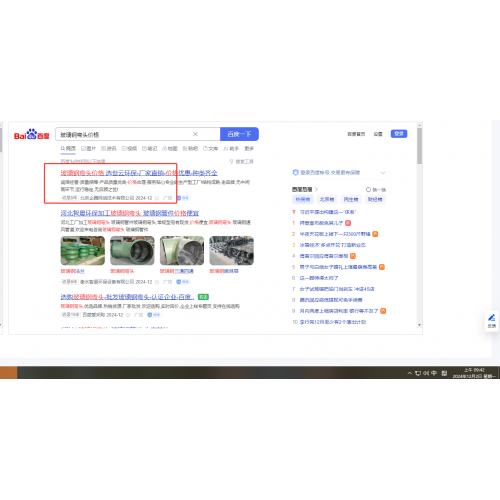Expand the 更多 more tabs menu

click(x=249, y=148)
